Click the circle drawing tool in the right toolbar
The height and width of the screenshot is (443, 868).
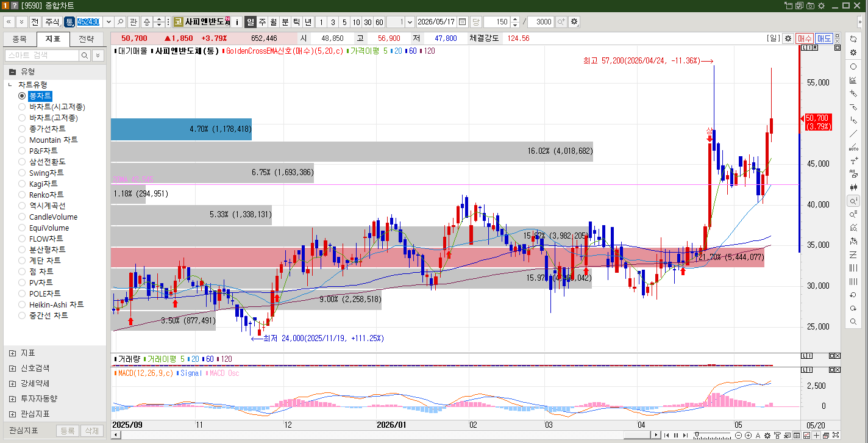853,67
